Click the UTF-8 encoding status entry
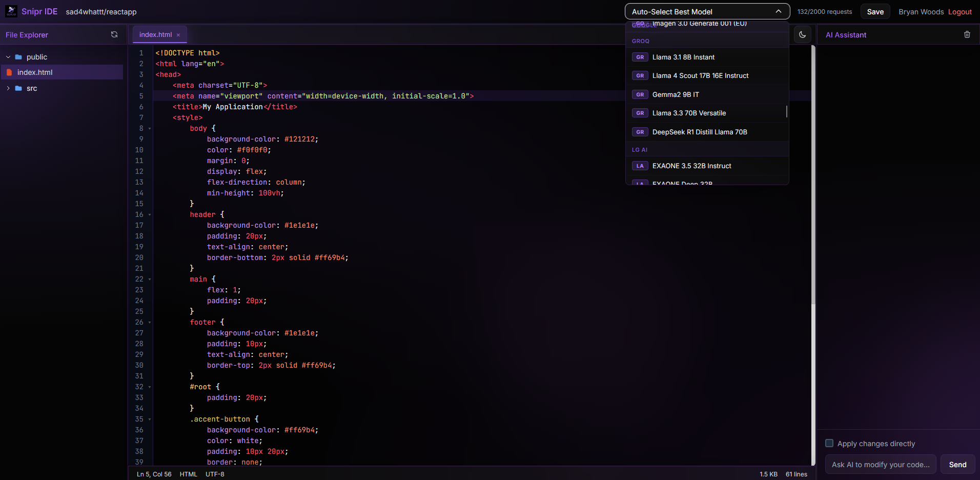Screen dimensions: 980x480 point(215,474)
